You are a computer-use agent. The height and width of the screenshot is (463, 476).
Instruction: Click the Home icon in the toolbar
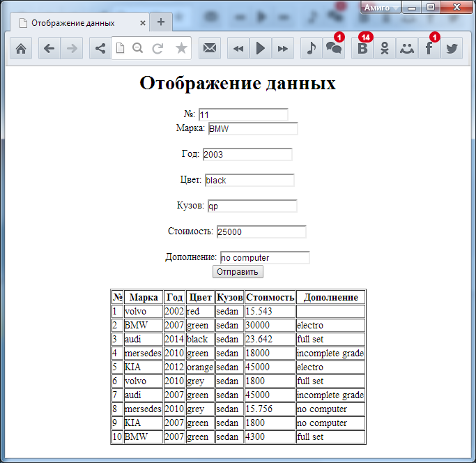pyautogui.click(x=21, y=48)
